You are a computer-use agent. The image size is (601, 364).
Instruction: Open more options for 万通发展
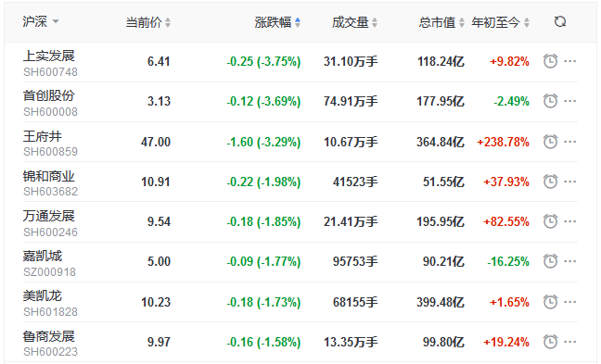570,221
